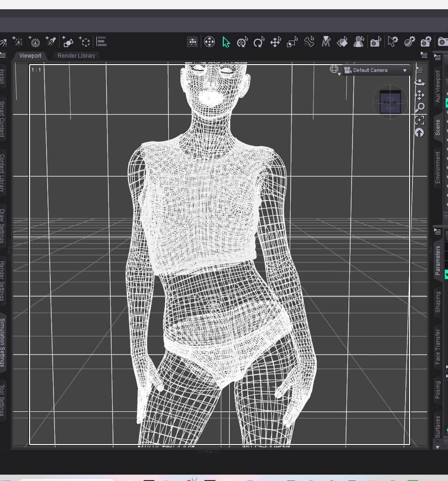Open the Surfaces side tab

[437, 427]
